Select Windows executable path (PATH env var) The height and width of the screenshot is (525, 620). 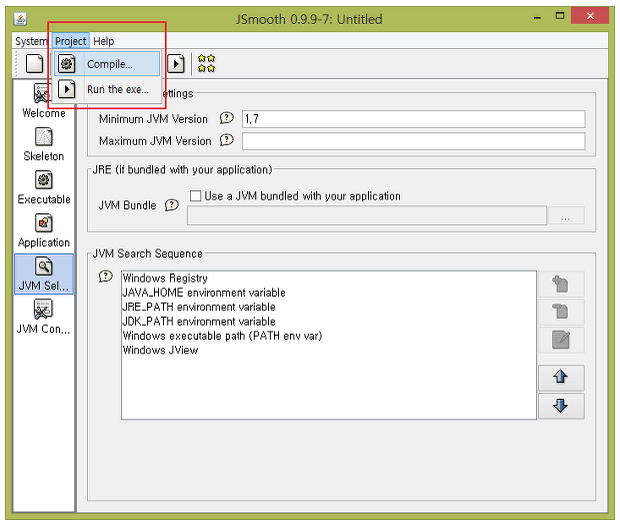(x=329, y=336)
